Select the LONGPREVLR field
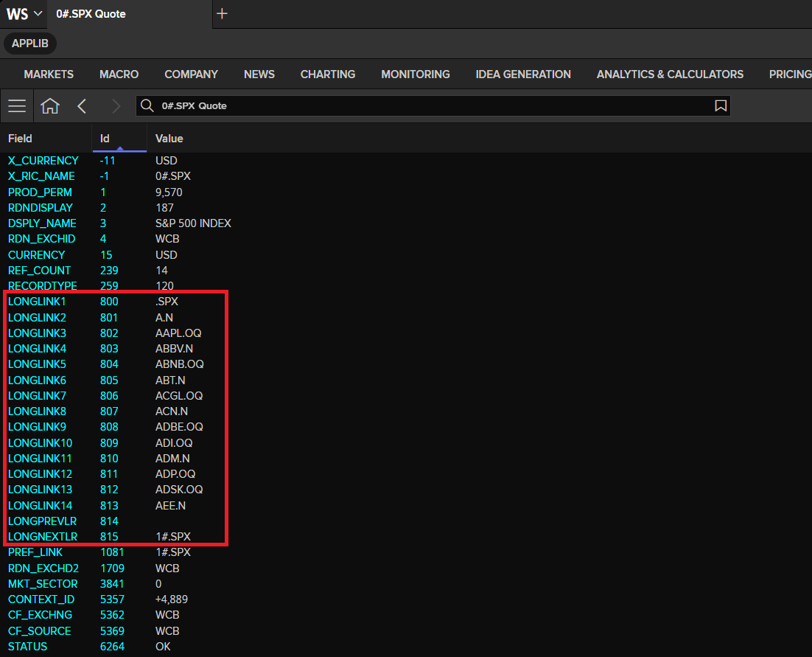 point(43,521)
